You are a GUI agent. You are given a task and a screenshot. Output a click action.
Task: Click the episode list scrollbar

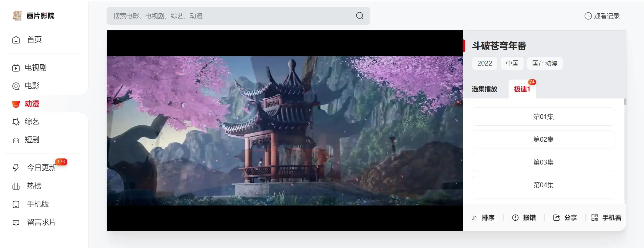625,102
